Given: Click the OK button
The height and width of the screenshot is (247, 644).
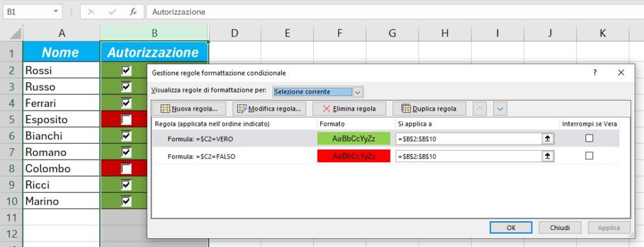Looking at the screenshot, I should coord(511,228).
